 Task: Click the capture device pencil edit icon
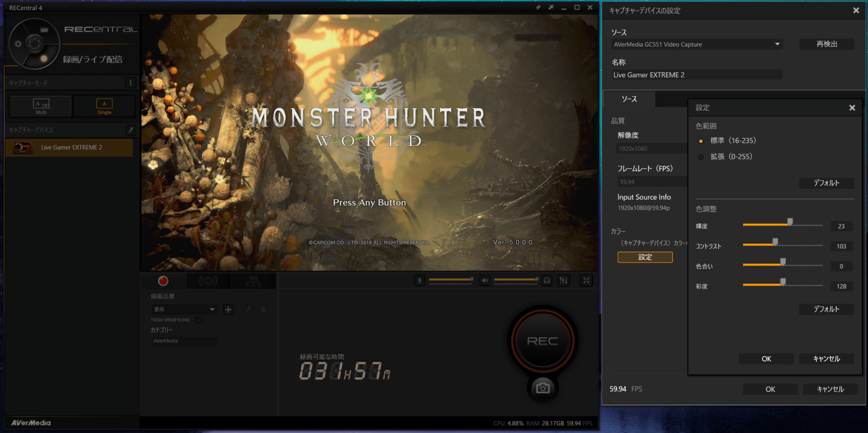click(130, 130)
